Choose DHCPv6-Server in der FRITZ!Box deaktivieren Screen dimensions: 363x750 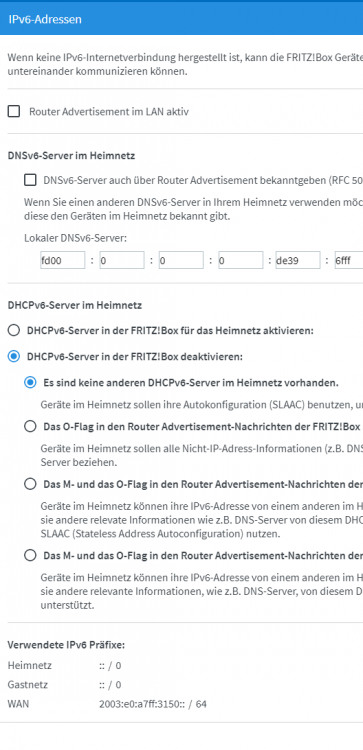(14, 356)
